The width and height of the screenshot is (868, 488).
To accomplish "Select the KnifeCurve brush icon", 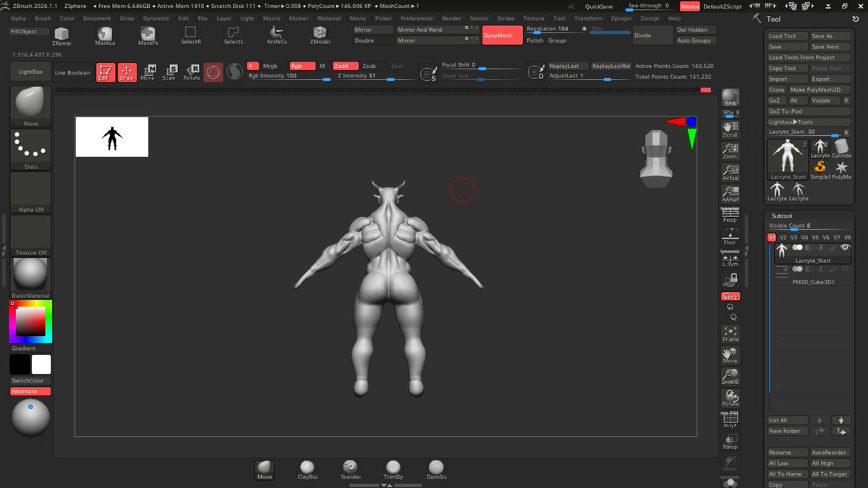I will [x=277, y=35].
